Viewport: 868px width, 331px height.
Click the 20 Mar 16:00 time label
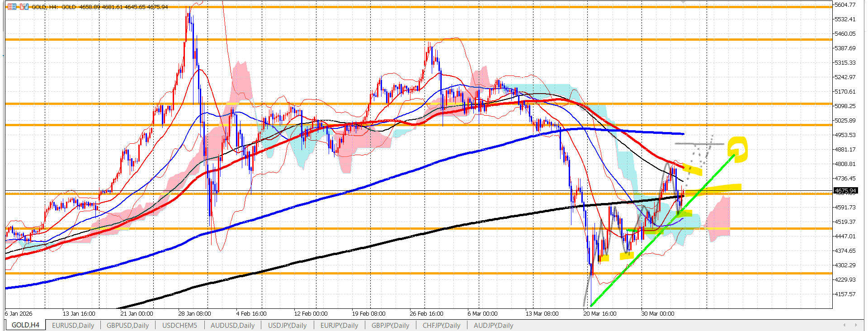coord(599,313)
